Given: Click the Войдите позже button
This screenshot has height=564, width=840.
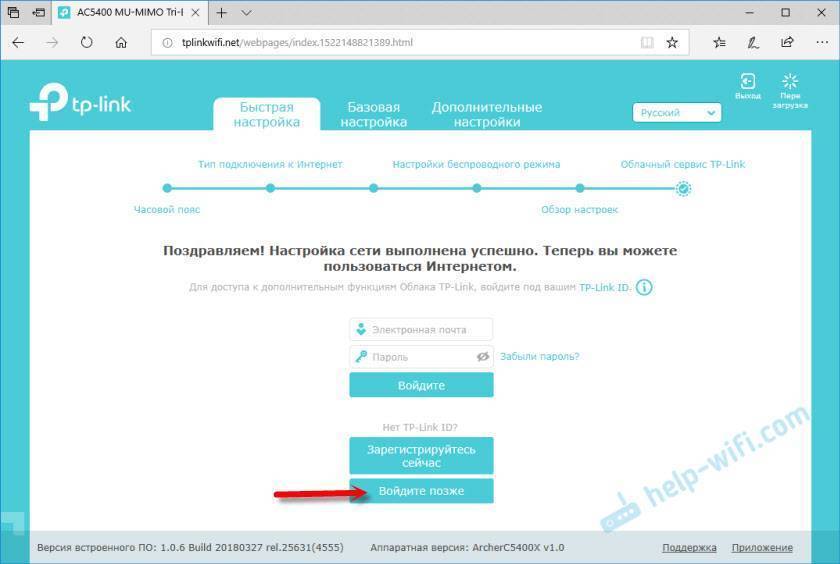Looking at the screenshot, I should pyautogui.click(x=421, y=491).
